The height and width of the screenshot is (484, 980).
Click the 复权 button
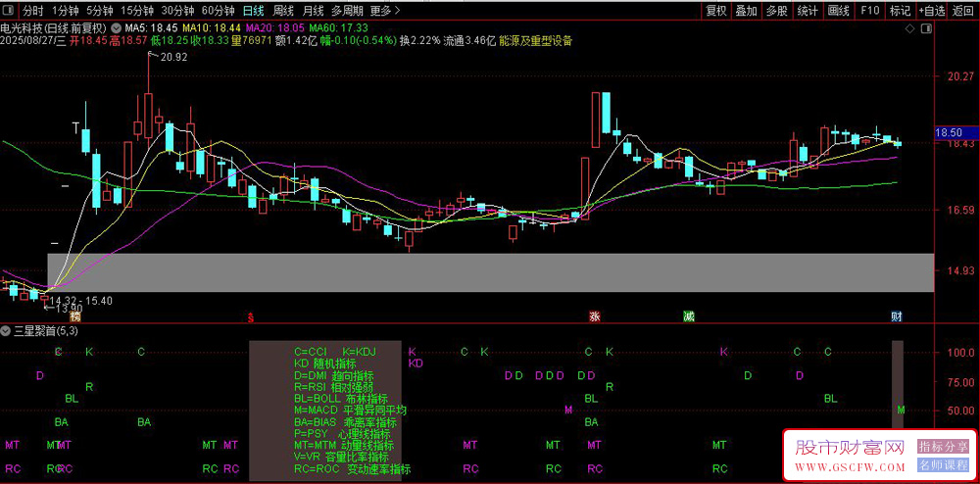pos(715,11)
